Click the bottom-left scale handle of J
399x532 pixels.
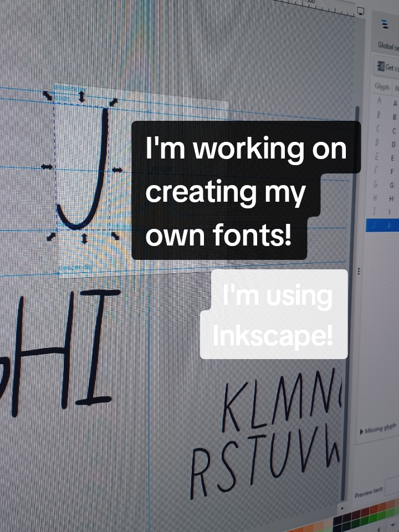tap(51, 237)
